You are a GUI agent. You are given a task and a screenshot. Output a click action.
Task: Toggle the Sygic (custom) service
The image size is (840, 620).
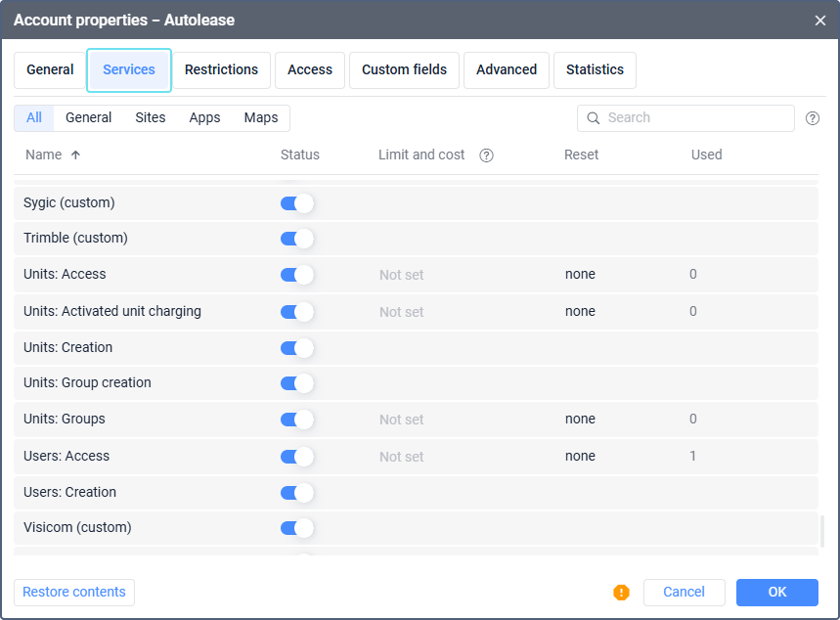coord(296,203)
